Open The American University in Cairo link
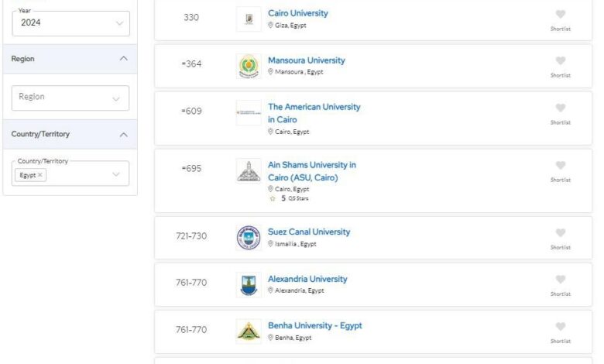The image size is (604, 364). [x=314, y=113]
